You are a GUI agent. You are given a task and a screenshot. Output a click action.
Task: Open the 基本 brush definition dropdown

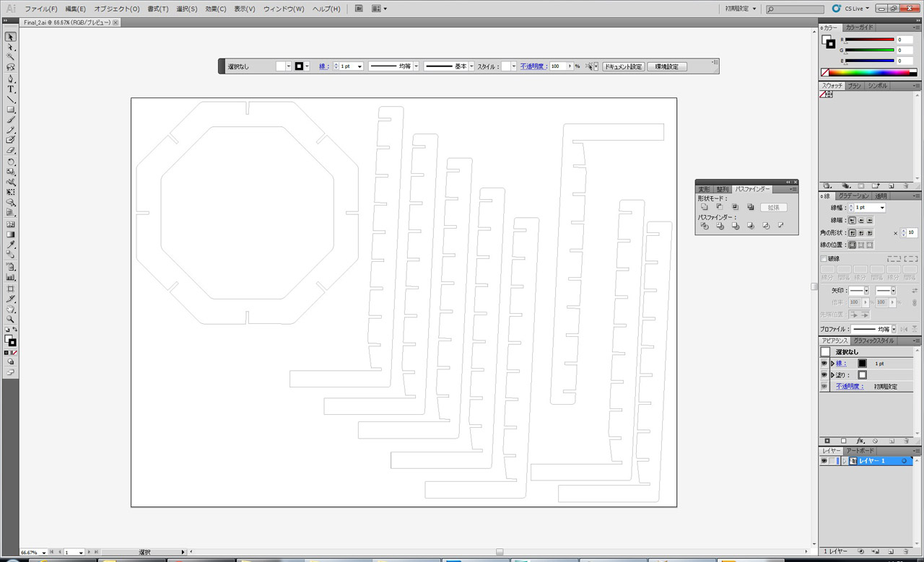(471, 66)
